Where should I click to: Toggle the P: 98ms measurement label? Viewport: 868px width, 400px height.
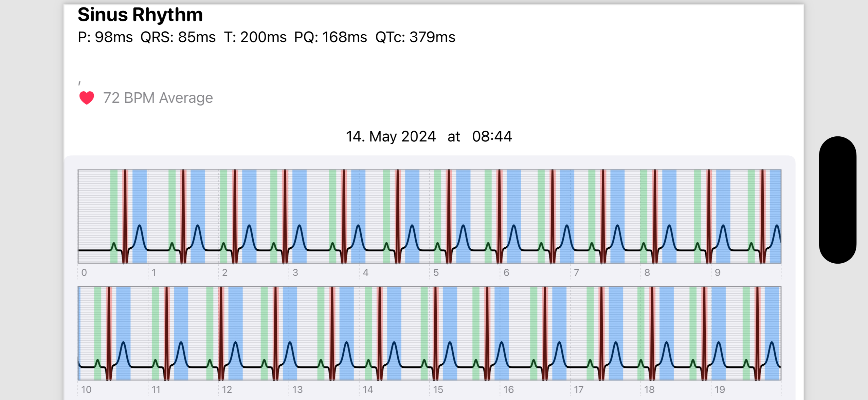coord(105,37)
